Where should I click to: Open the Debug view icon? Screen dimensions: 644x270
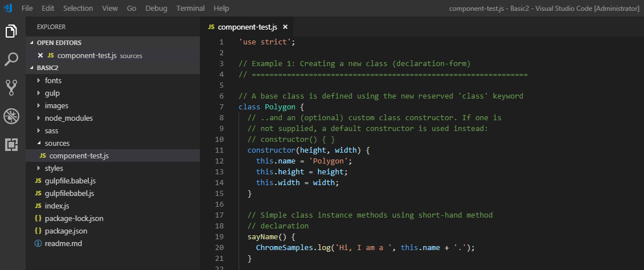(11, 116)
